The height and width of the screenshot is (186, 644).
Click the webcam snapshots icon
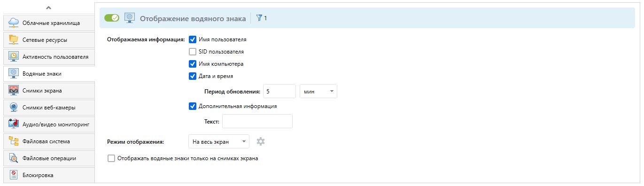[14, 107]
